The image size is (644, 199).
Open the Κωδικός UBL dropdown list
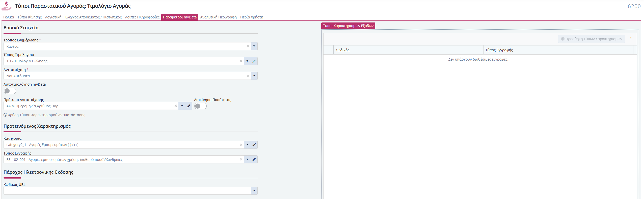click(254, 191)
